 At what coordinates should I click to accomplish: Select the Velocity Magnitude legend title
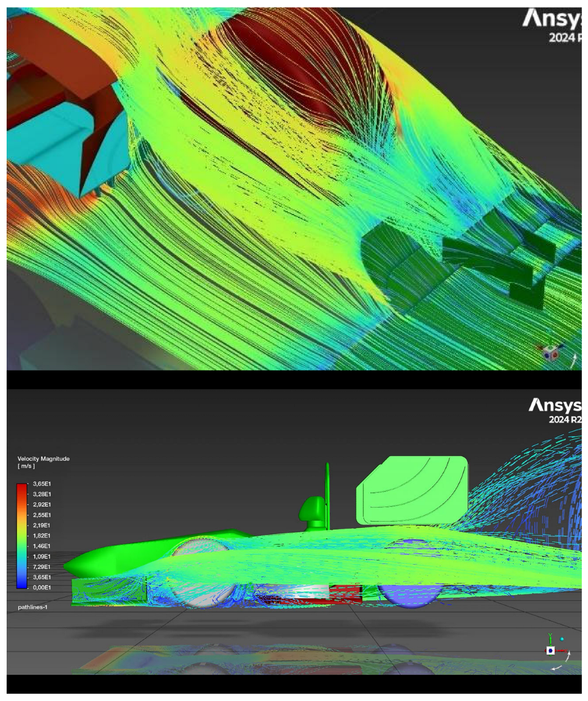44,459
